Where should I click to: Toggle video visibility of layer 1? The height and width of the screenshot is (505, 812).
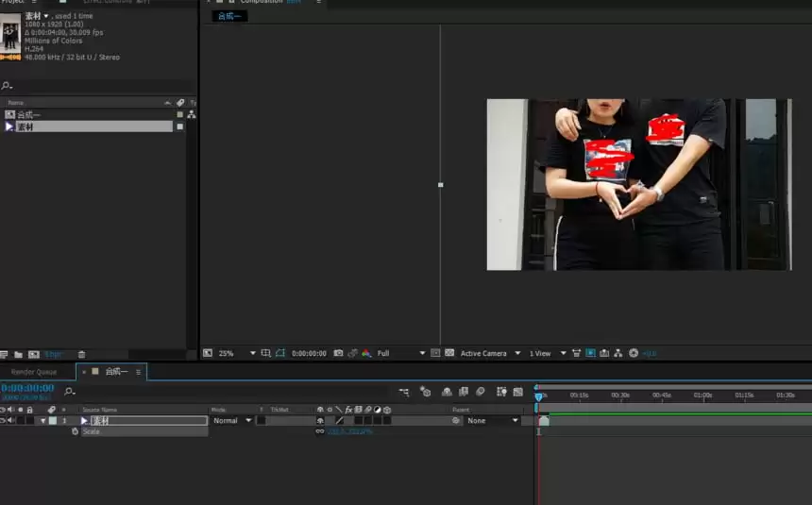pos(3,421)
